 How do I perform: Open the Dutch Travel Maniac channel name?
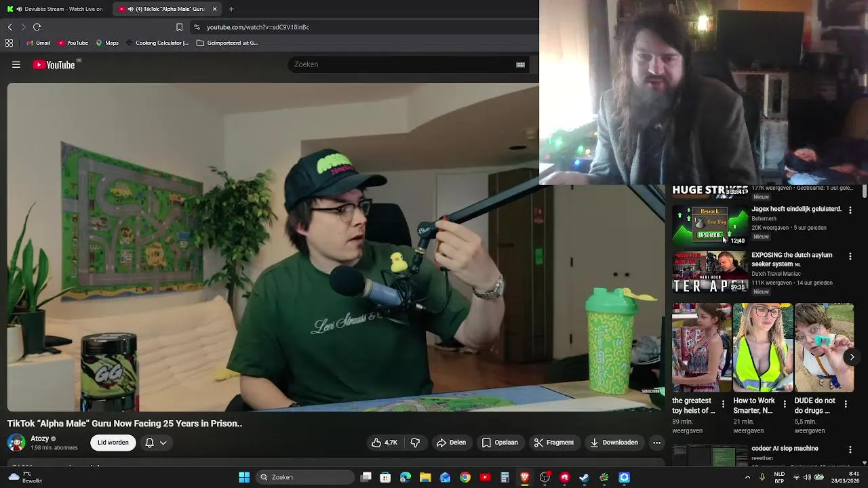point(776,274)
